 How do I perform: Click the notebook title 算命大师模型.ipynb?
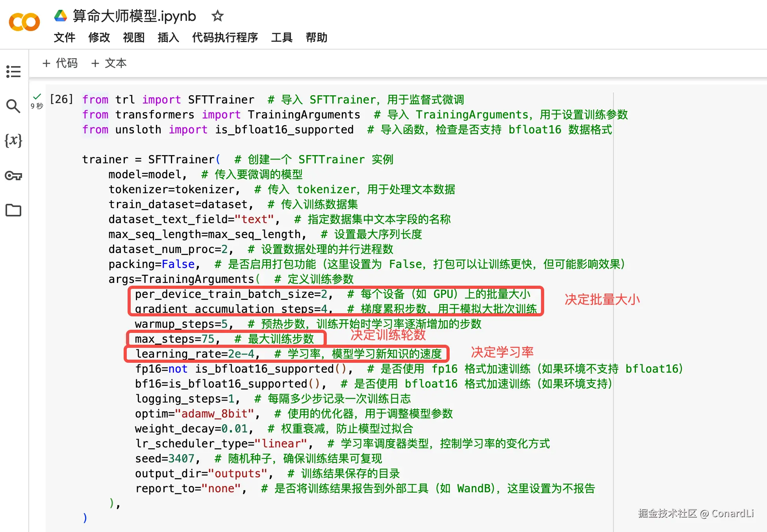[134, 16]
